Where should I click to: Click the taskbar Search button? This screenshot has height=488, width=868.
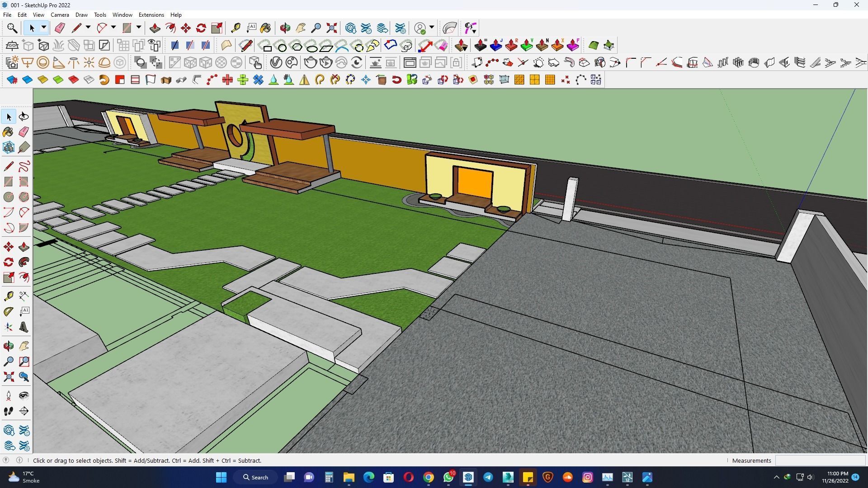(x=255, y=477)
